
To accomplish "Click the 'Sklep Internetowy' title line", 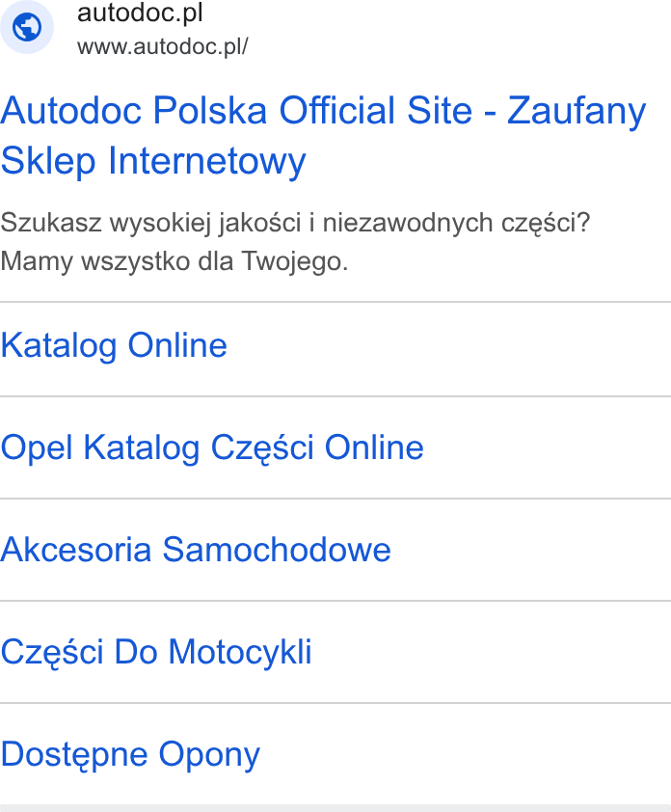I will (153, 160).
